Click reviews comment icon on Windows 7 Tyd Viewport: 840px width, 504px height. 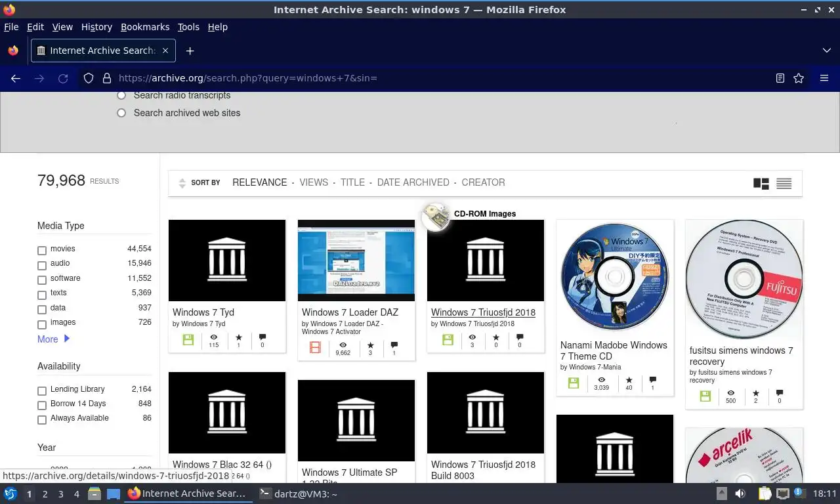pos(262,337)
